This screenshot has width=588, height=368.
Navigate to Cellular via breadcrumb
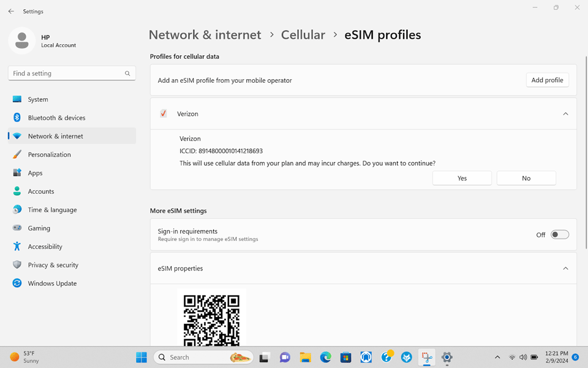303,35
